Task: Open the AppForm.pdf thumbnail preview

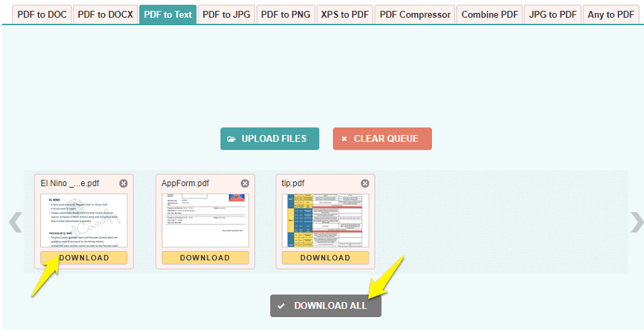Action: pos(205,220)
